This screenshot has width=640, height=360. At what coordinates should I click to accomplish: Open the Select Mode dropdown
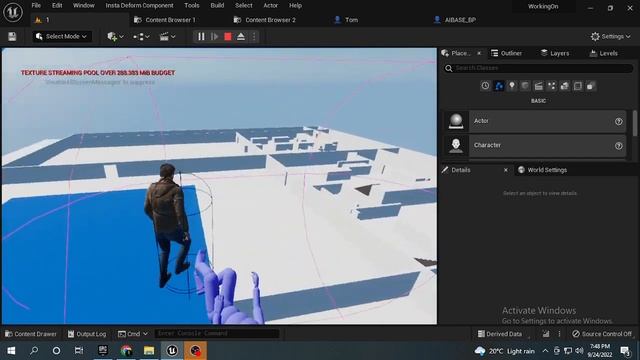(x=62, y=37)
